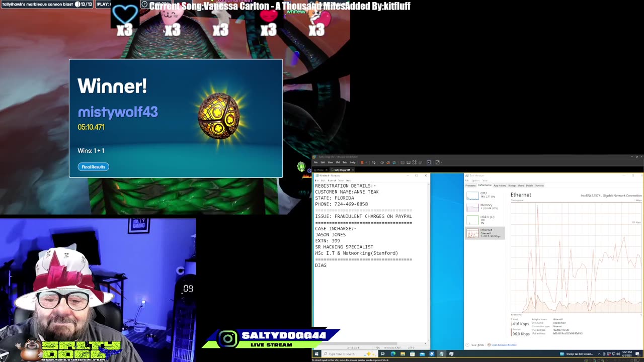Open the VMware VM menu
This screenshot has height=362, width=644.
[338, 162]
